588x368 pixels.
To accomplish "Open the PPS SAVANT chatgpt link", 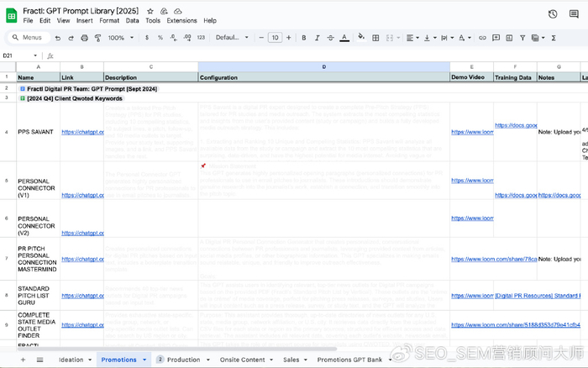I will pyautogui.click(x=81, y=132).
